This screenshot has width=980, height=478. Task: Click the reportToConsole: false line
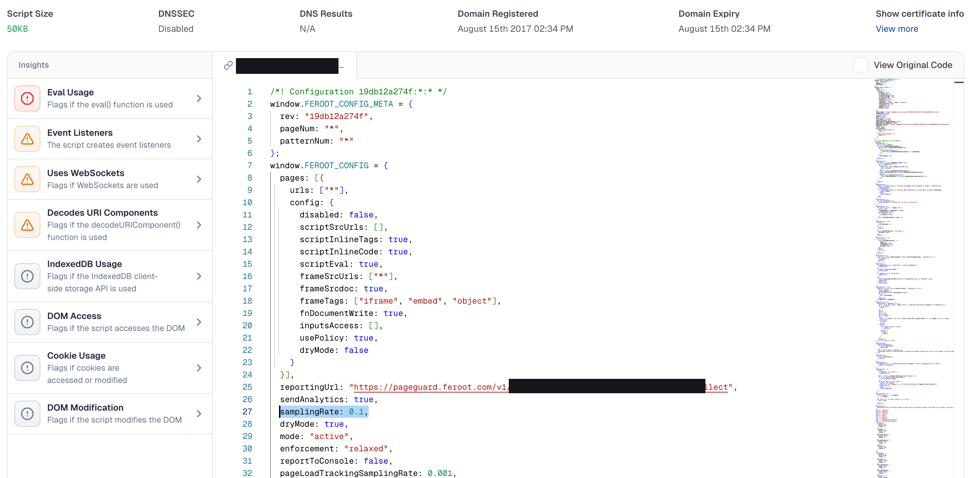pyautogui.click(x=336, y=461)
